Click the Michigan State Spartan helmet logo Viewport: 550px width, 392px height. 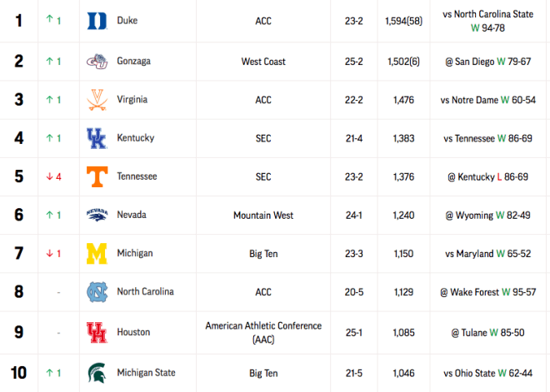pos(97,373)
